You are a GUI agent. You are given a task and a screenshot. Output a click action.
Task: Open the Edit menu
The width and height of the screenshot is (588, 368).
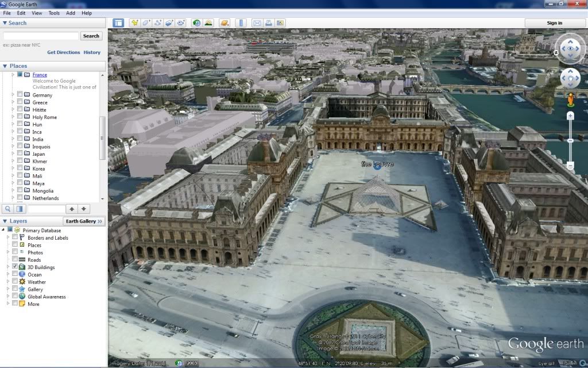[21, 13]
